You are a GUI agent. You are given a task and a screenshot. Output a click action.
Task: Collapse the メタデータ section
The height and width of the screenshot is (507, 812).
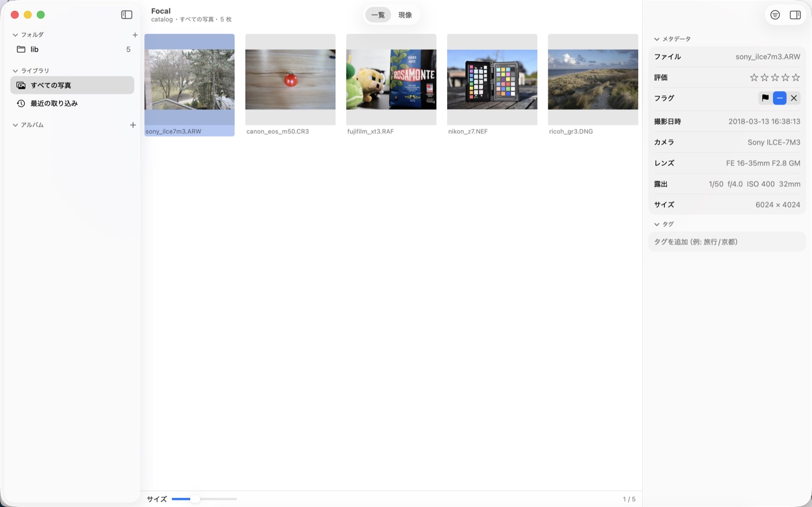[x=657, y=39]
